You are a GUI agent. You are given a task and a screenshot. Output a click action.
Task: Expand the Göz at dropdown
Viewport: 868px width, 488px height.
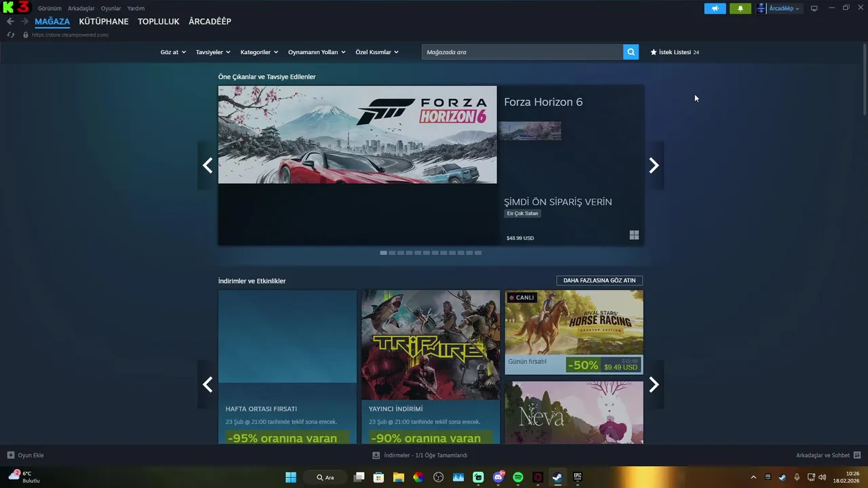[x=173, y=52]
